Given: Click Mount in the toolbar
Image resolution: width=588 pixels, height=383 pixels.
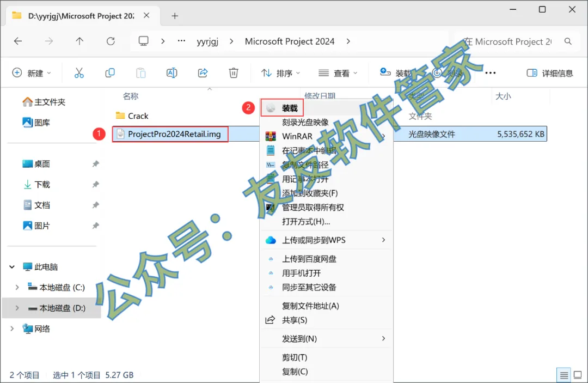Looking at the screenshot, I should click(x=396, y=73).
